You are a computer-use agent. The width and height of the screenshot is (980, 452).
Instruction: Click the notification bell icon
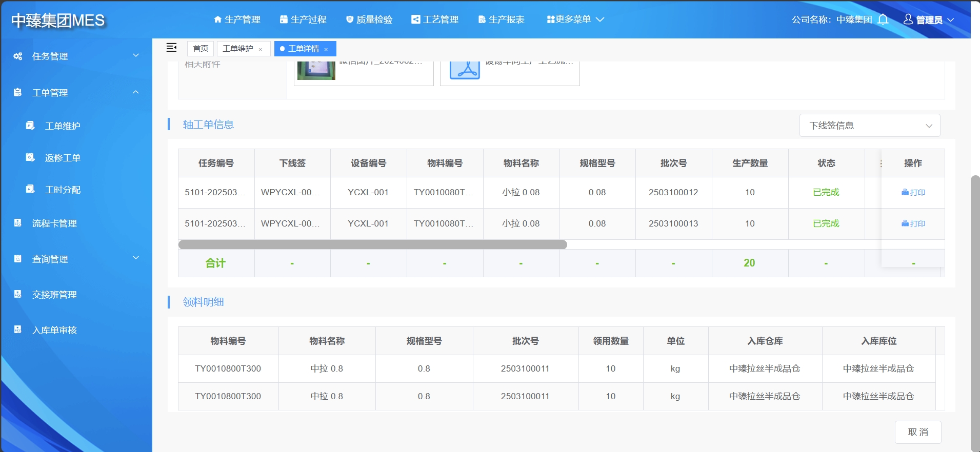tap(883, 19)
